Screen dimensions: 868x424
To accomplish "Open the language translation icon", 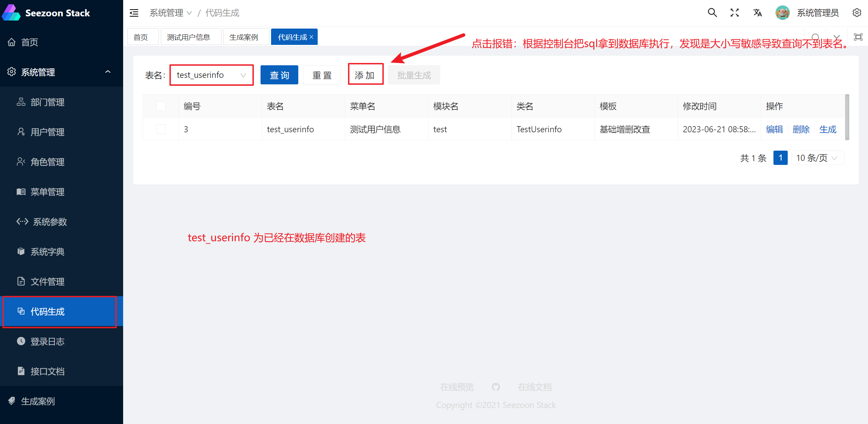I will pos(757,13).
